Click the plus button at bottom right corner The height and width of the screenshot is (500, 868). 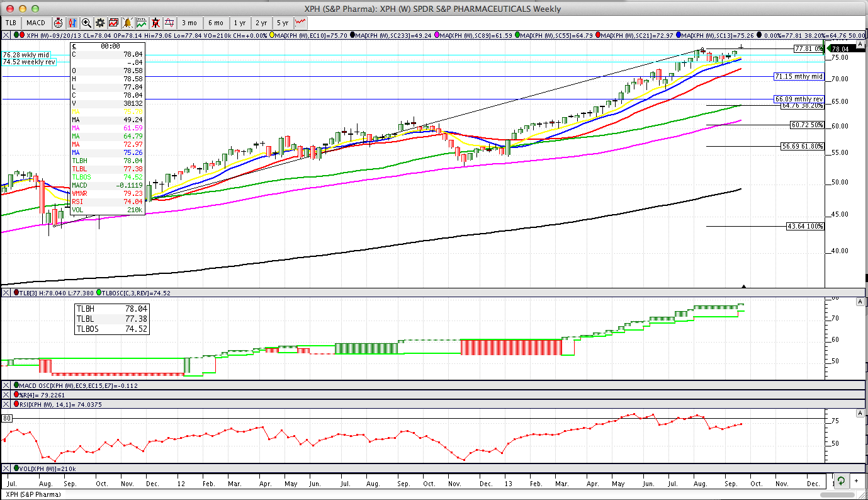[856, 482]
